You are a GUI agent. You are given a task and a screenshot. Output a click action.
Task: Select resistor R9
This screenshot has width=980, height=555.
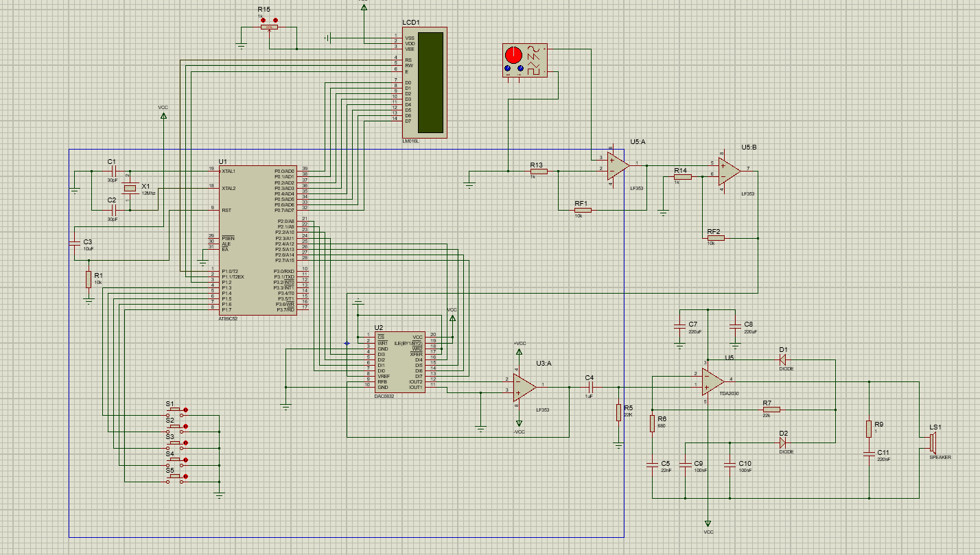[868, 429]
